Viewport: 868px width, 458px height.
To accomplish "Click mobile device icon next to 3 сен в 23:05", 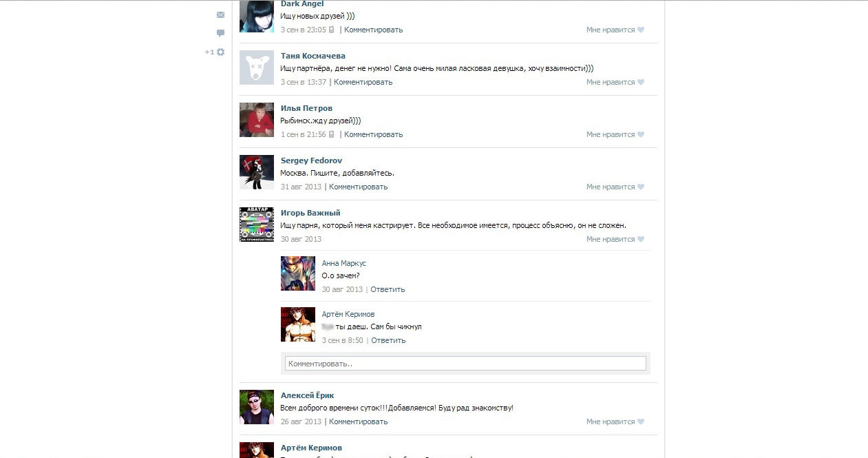I will tap(332, 30).
